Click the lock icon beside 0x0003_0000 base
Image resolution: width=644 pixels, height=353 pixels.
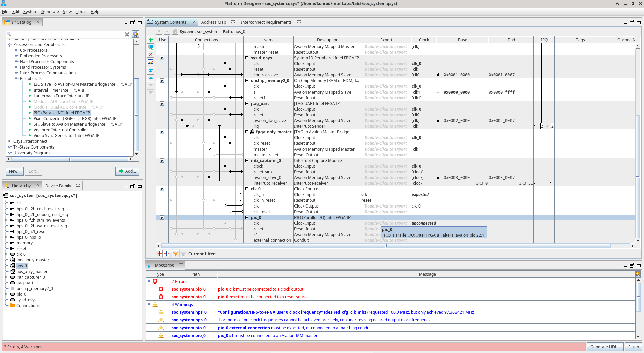tap(438, 177)
